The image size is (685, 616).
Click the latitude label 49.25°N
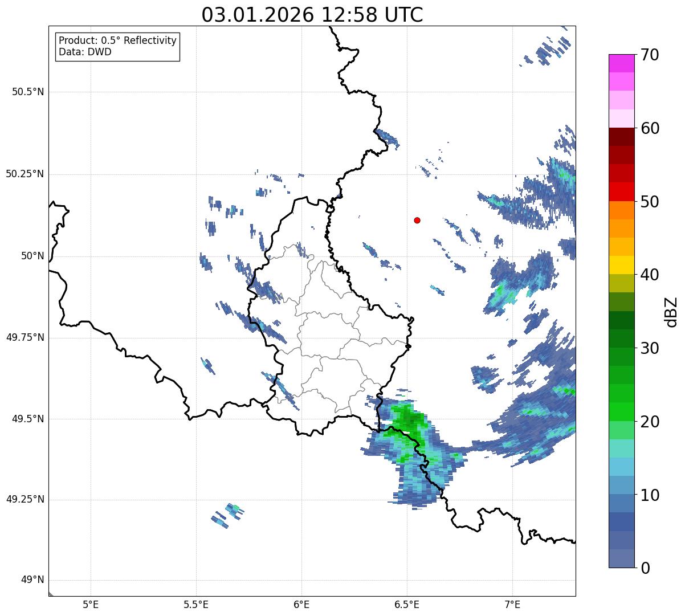(x=25, y=500)
